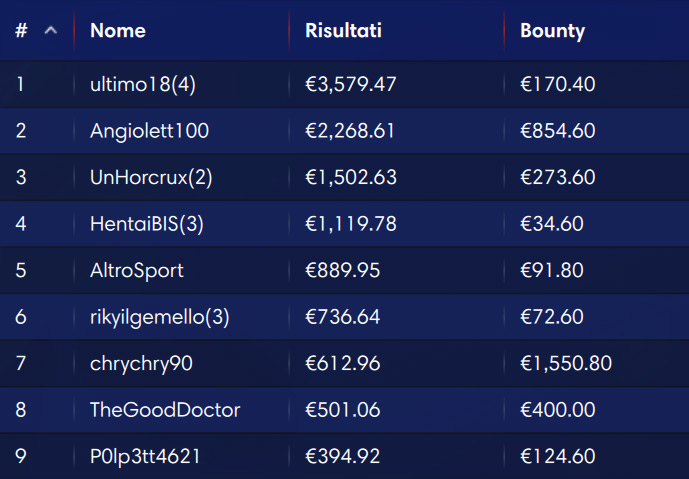Open player ultimo18(4) profile

click(x=143, y=84)
